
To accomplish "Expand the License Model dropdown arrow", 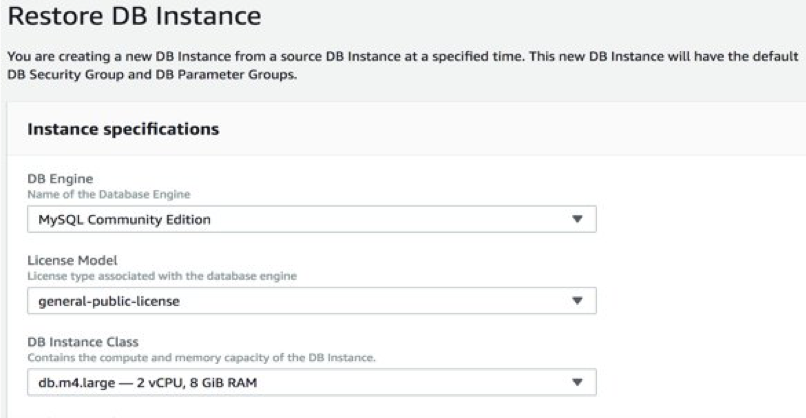I will 576,300.
